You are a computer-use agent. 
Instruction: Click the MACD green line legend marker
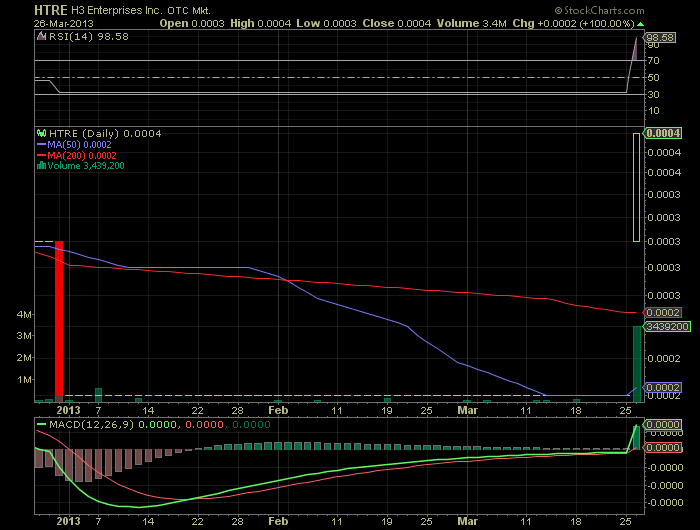click(x=42, y=424)
